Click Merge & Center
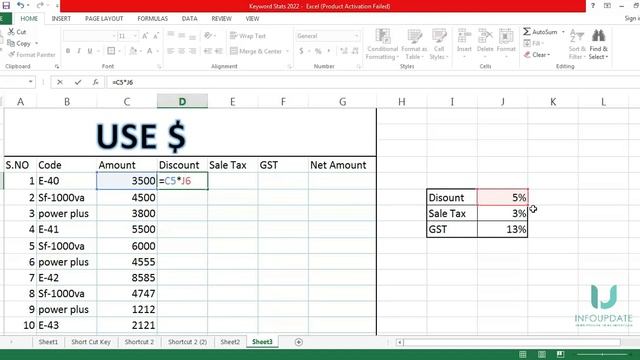640x360 pixels. pos(256,51)
